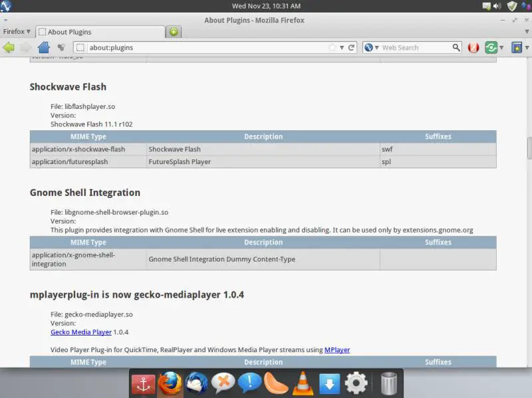Bookmark this page with the star icon

(332, 47)
